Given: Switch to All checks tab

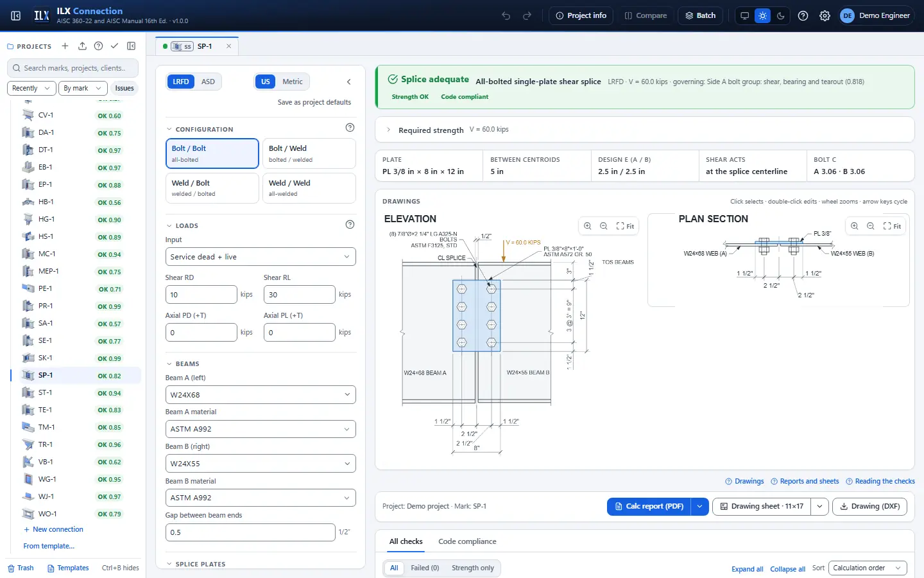Looking at the screenshot, I should 406,541.
